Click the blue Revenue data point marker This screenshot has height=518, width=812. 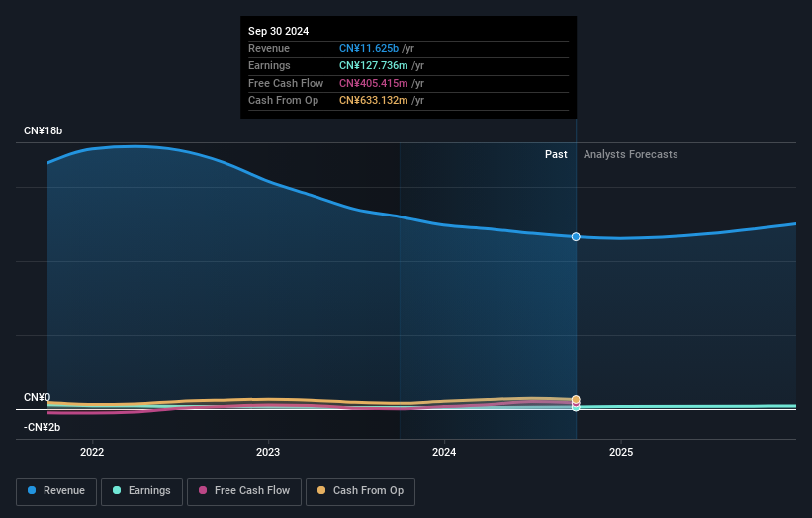(576, 237)
